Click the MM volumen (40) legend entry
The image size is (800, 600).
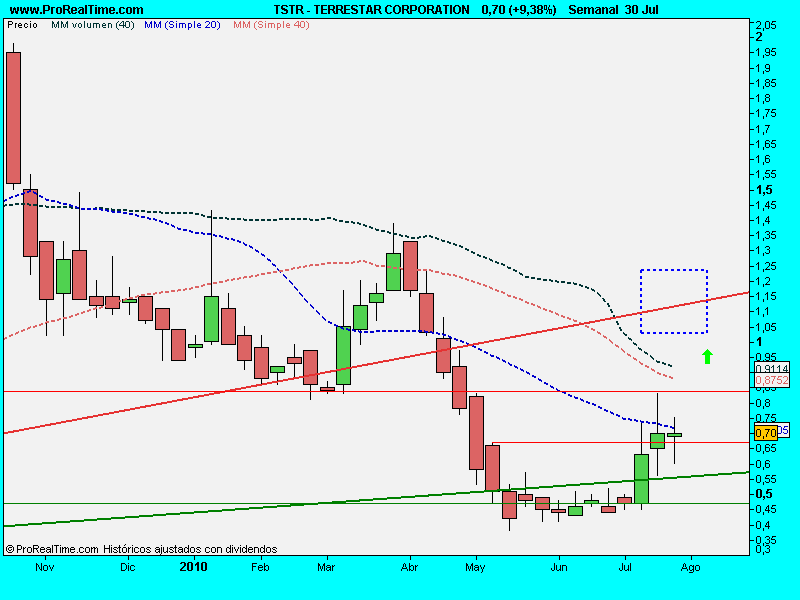92,24
